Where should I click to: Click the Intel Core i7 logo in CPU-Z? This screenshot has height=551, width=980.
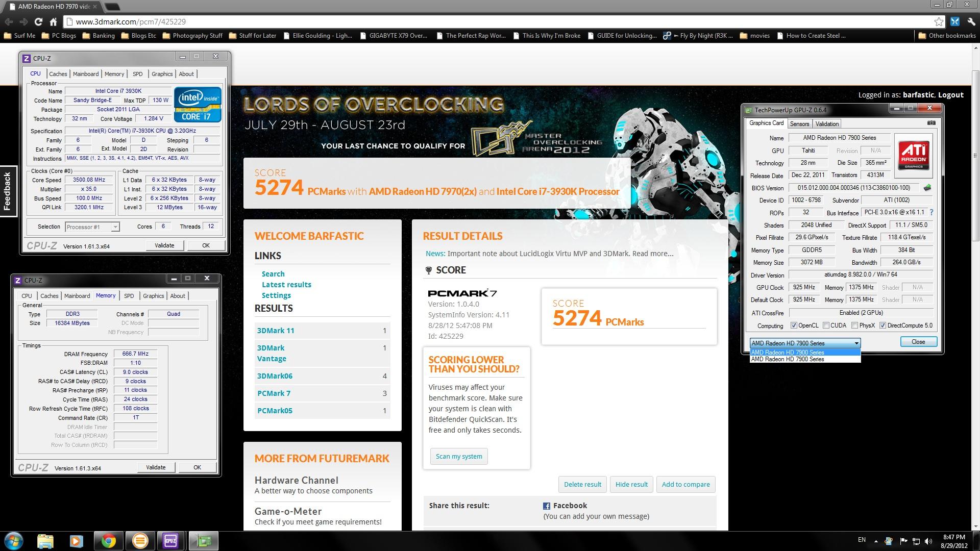(198, 105)
